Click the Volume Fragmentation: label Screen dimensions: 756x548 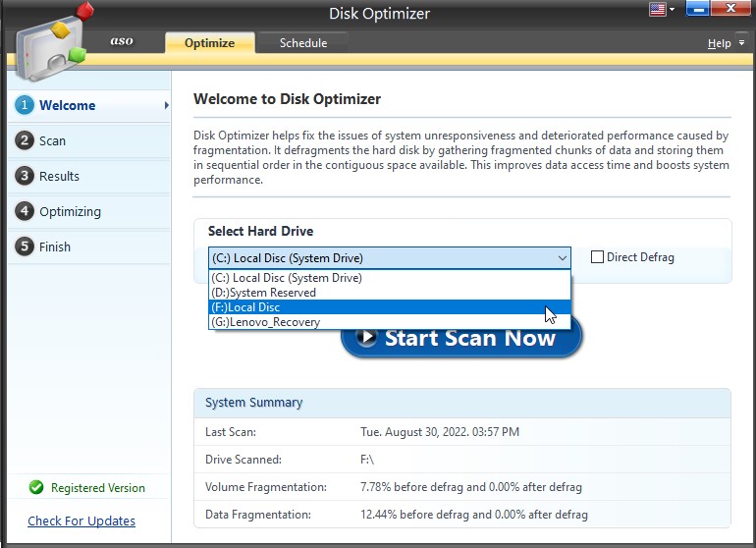(x=266, y=487)
